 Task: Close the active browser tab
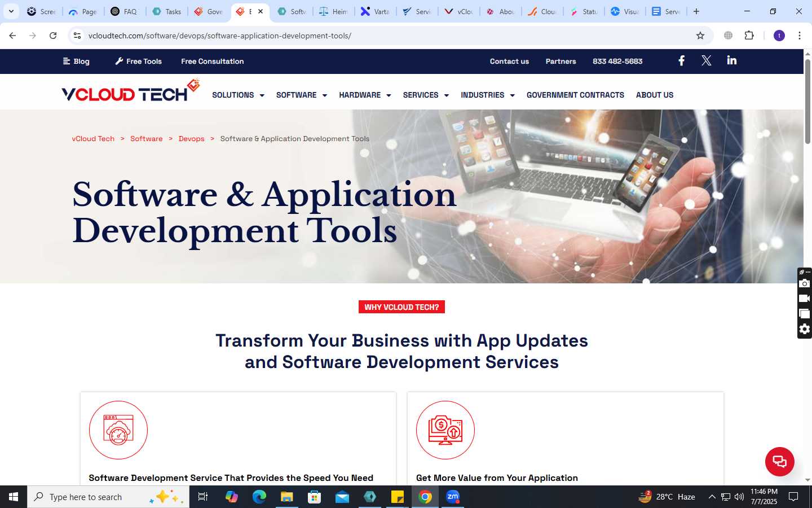(261, 11)
